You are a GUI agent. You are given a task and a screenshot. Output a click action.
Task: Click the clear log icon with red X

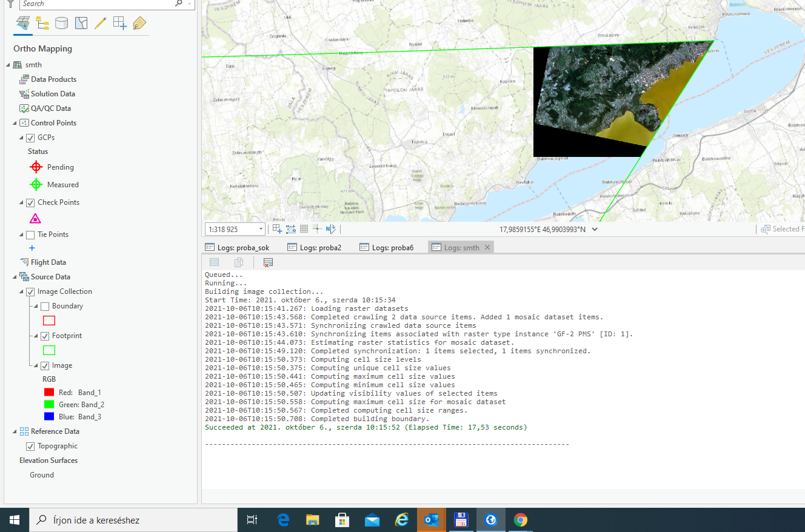tap(268, 262)
